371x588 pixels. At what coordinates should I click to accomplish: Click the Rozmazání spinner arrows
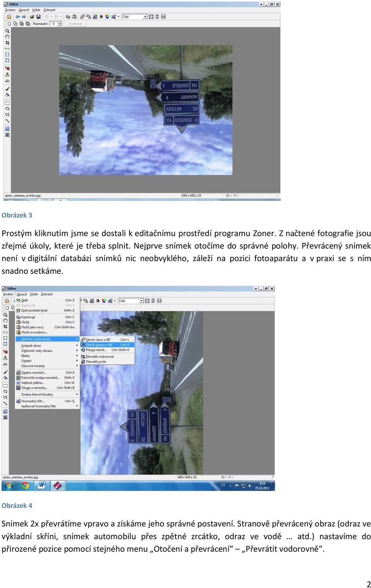59,24
